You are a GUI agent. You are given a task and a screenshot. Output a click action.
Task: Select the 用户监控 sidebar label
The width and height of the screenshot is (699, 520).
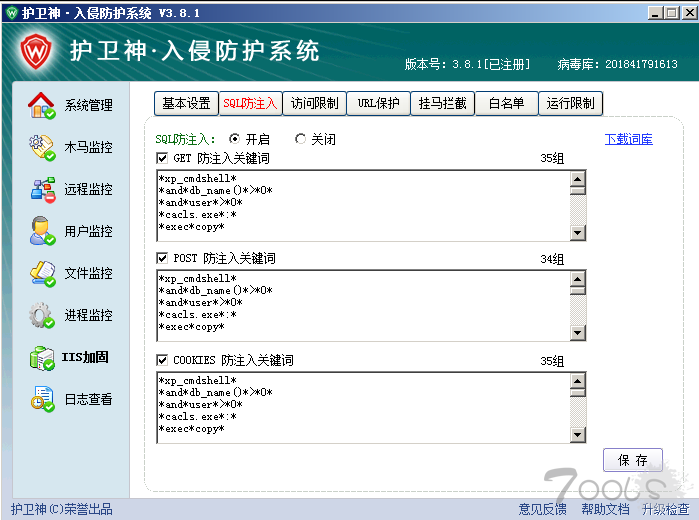pos(88,231)
